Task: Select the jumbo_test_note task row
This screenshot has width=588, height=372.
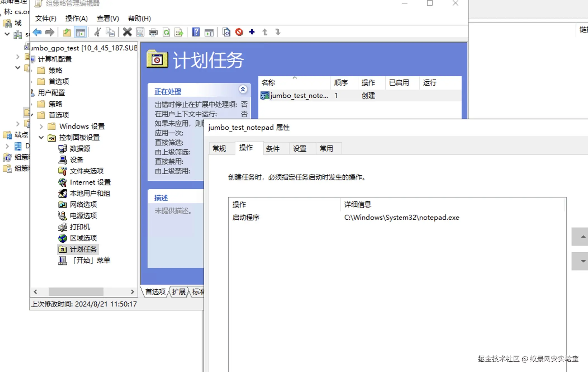Action: [299, 96]
